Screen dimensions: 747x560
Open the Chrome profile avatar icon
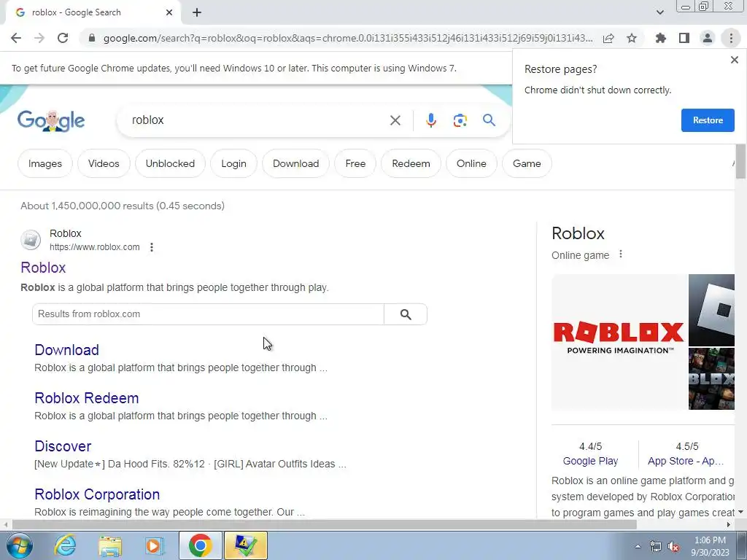708,38
